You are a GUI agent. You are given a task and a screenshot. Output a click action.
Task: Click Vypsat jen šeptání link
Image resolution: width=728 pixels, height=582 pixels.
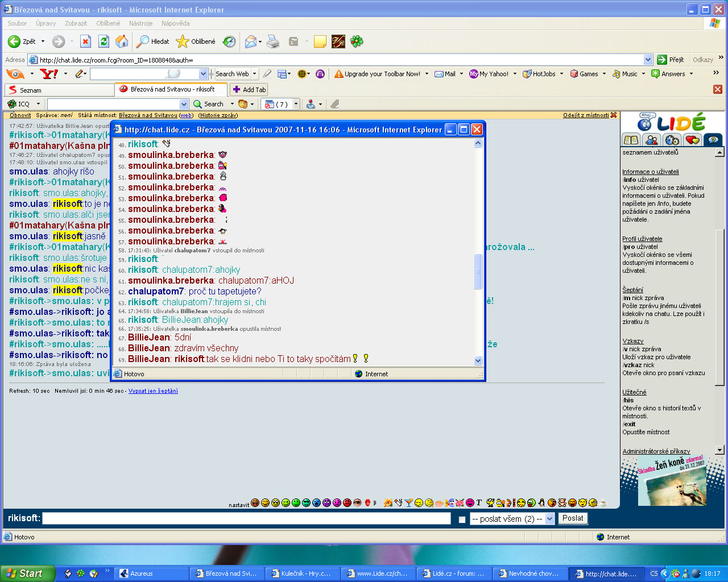tap(153, 391)
